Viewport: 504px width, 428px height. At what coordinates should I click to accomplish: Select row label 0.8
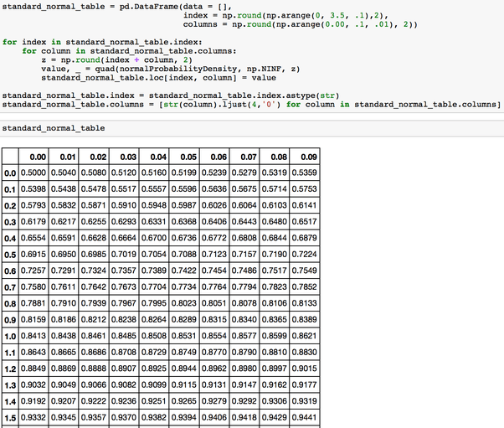click(x=10, y=303)
